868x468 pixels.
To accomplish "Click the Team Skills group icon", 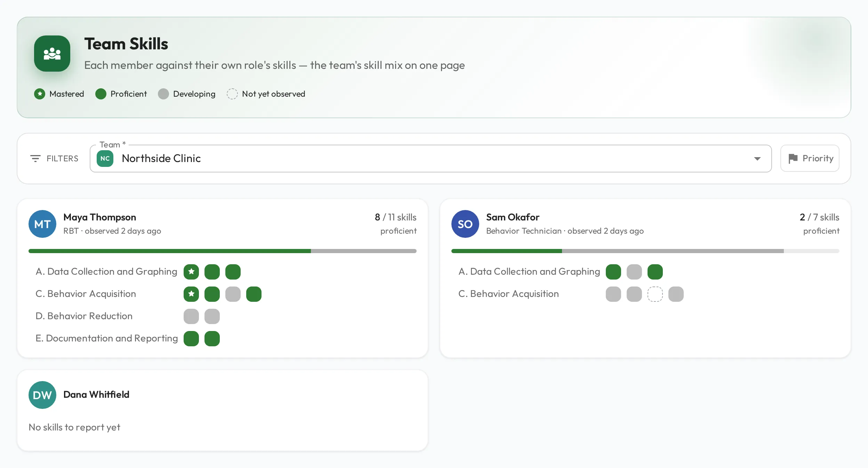I will 52,54.
